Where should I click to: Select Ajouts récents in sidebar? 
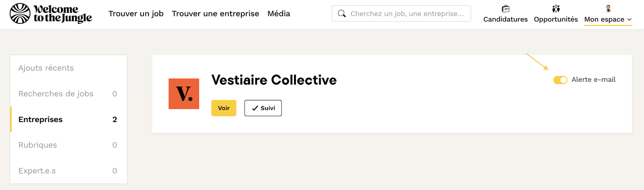(46, 68)
